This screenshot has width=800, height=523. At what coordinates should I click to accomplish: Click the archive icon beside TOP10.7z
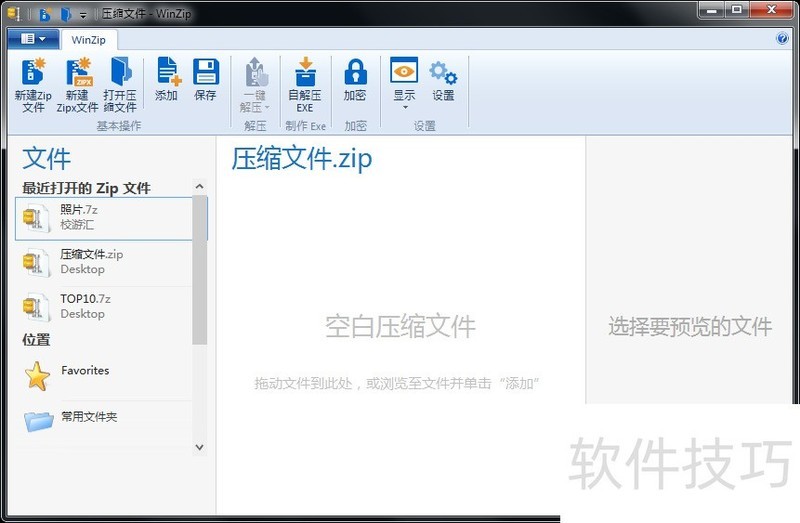pos(36,307)
